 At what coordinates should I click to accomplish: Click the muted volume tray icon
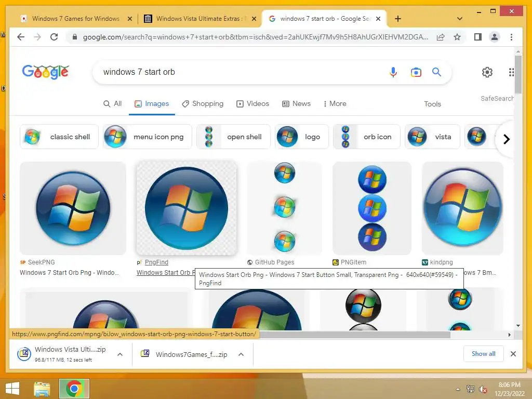[x=483, y=389]
